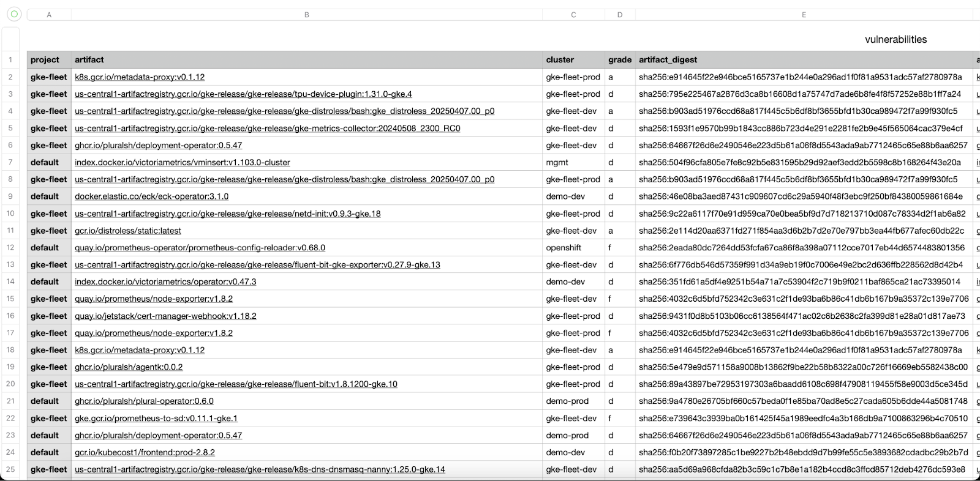The height and width of the screenshot is (481, 980).
Task: Click digest cell starting sha256:f0b20f73897285
Action: point(804,453)
